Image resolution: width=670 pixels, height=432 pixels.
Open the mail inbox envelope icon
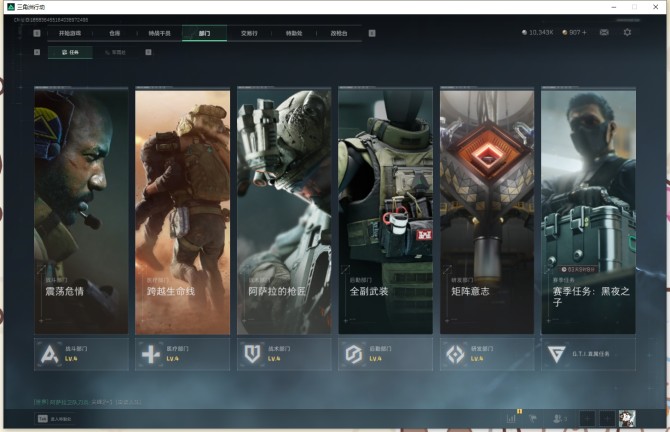pyautogui.click(x=604, y=32)
